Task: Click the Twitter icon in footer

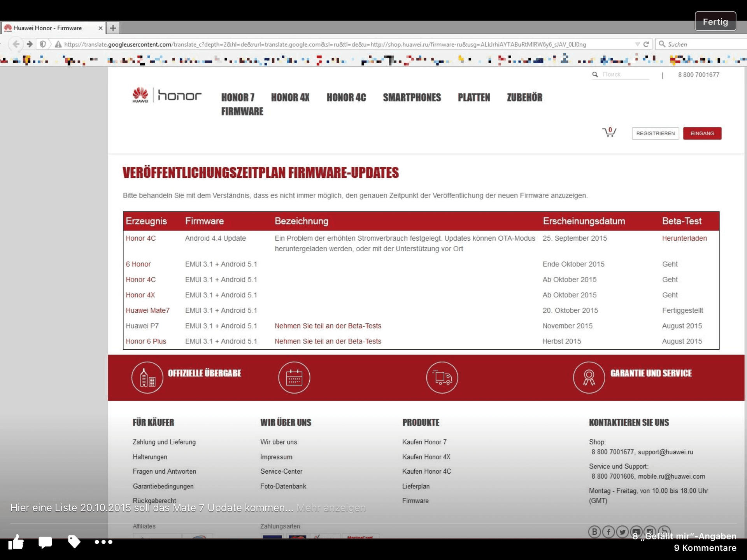Action: pos(622,532)
